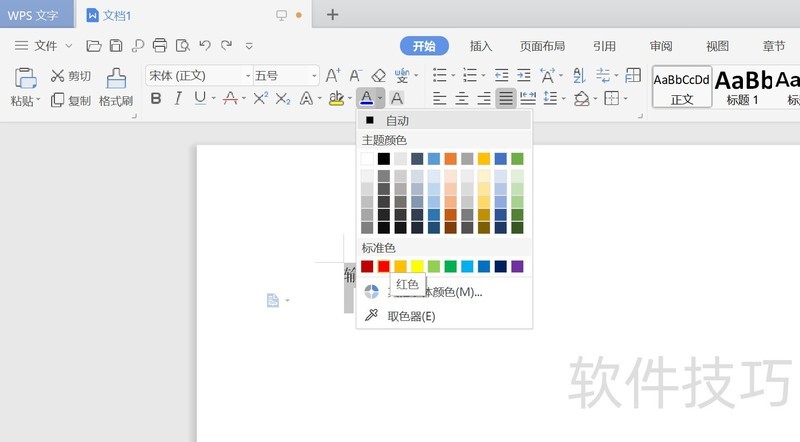Copy selection with 复制
The height and width of the screenshot is (442, 800).
tap(70, 100)
